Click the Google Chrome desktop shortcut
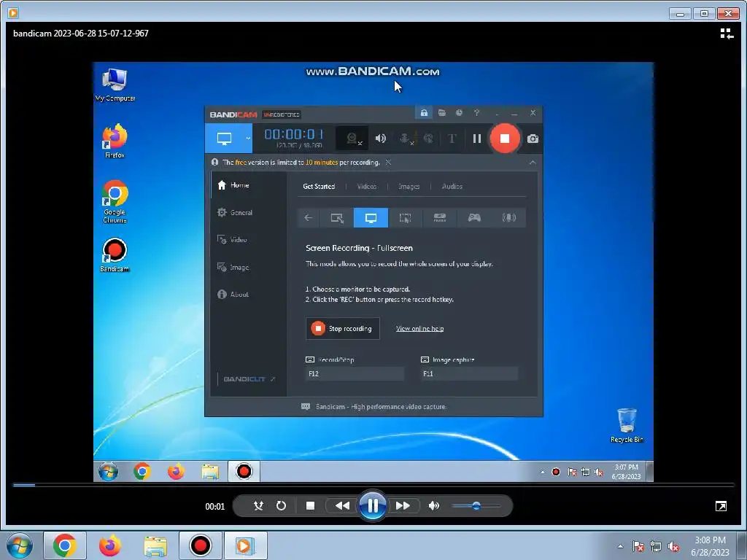The image size is (747, 560). tap(115, 202)
